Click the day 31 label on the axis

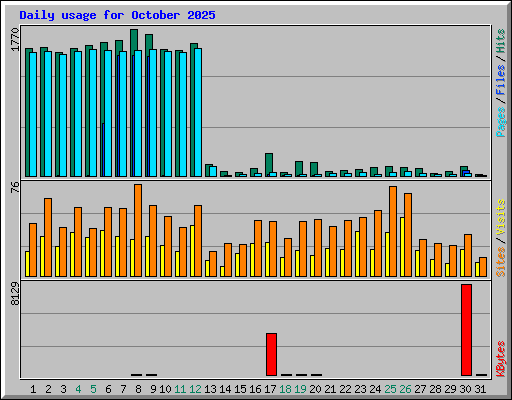[480, 389]
